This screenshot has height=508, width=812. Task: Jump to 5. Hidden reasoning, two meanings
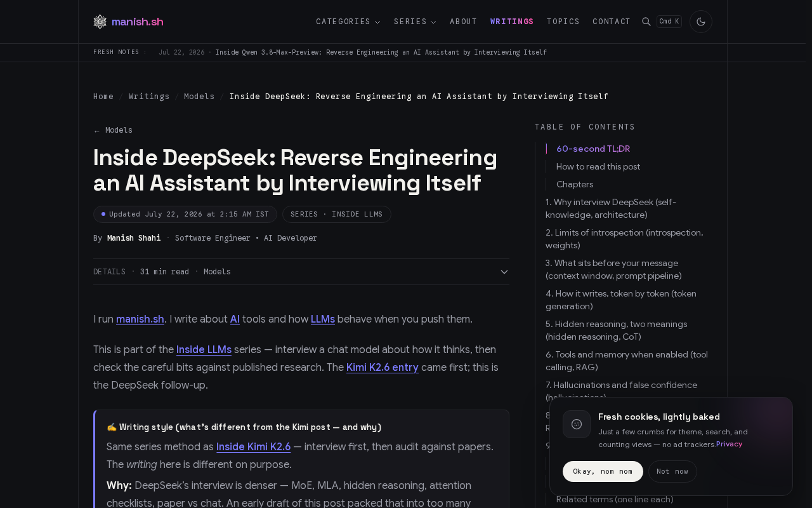616,330
